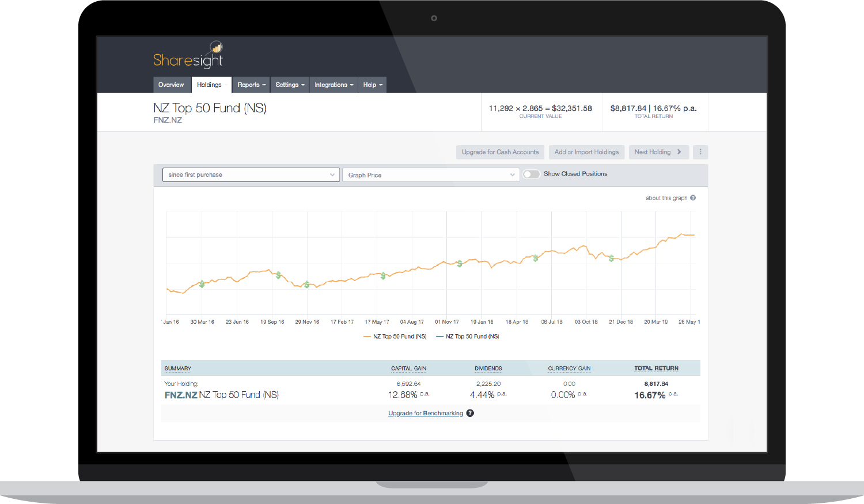Click the benchmarking question mark icon

[x=470, y=413]
